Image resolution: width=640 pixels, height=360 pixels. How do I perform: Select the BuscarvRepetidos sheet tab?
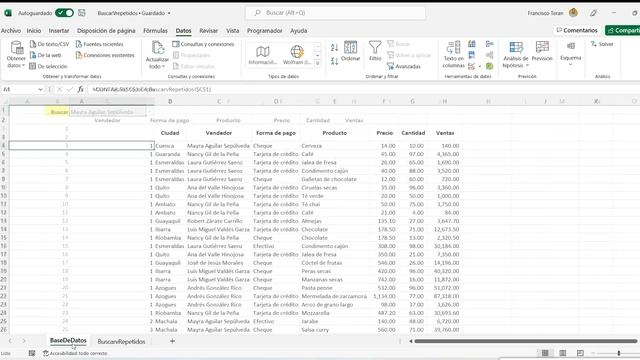(x=121, y=341)
